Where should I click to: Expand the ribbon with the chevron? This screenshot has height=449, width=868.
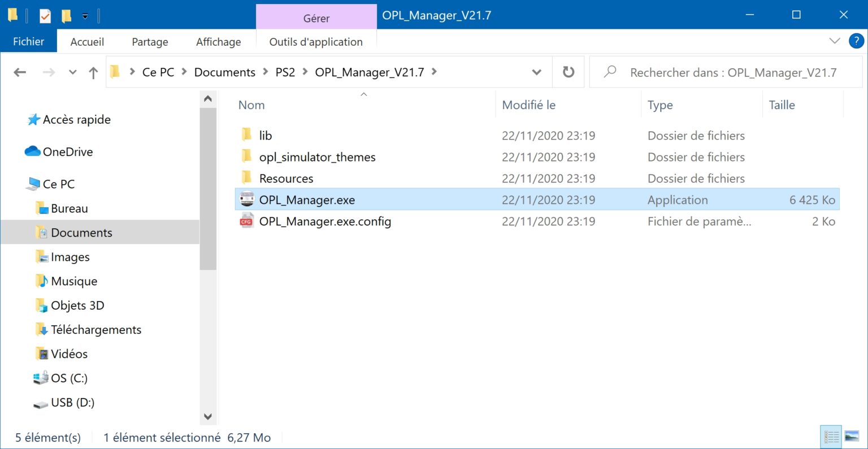click(834, 41)
